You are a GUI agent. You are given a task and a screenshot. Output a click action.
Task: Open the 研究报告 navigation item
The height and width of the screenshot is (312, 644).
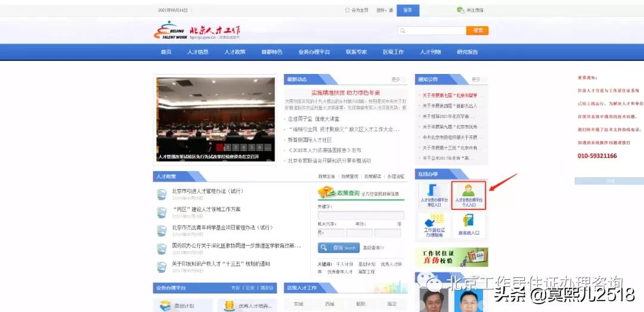coord(467,52)
